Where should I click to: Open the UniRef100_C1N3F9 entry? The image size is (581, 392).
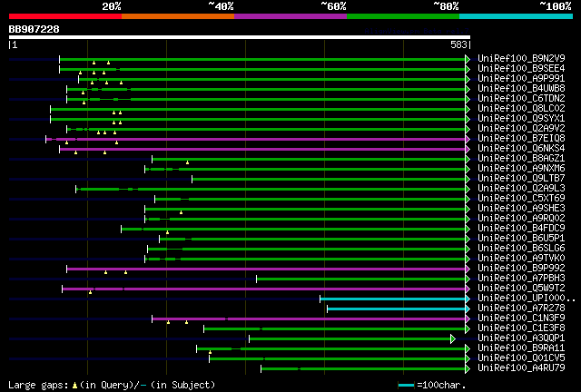tap(521, 318)
